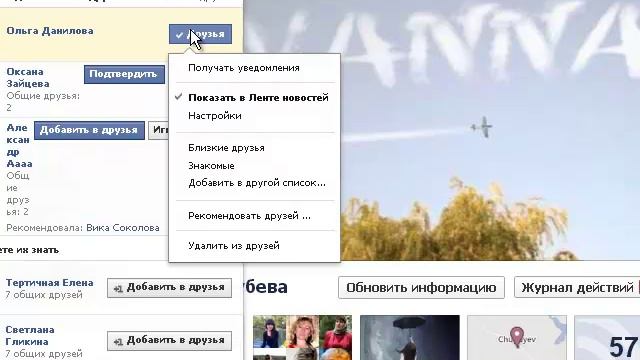Select Добавить в другой список…
The height and width of the screenshot is (360, 640).
pyautogui.click(x=257, y=183)
